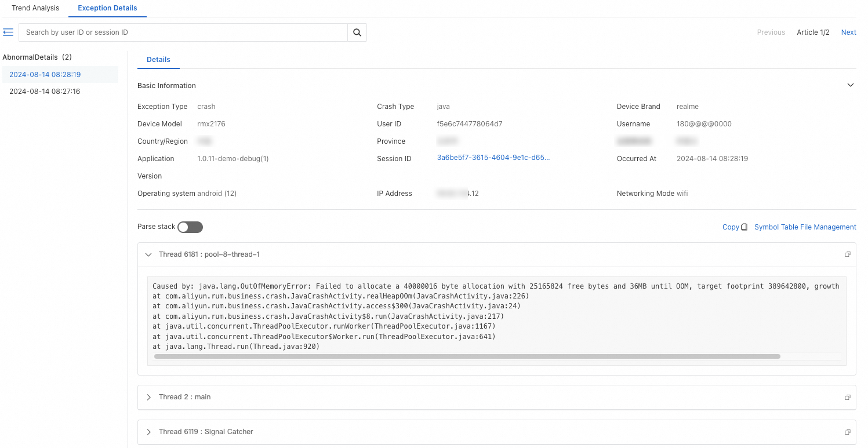Copy the stack trace via Copy link
The image size is (868, 448).
pyautogui.click(x=731, y=227)
